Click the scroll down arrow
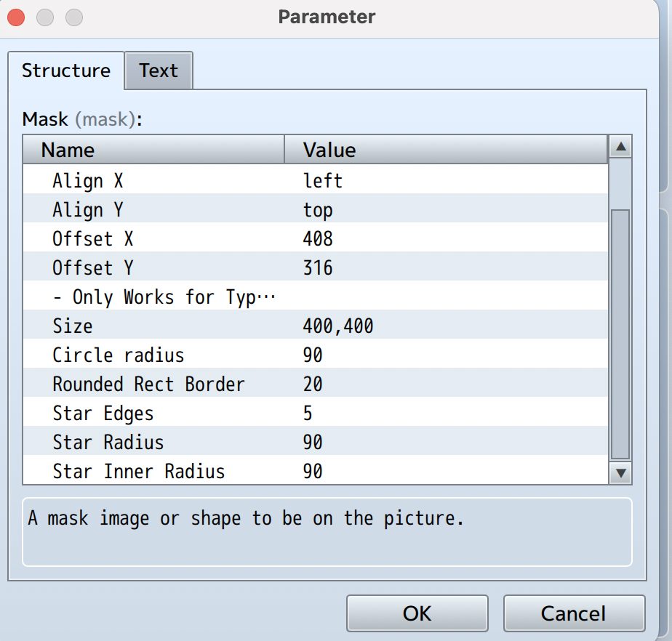672x641 pixels. 620,473
